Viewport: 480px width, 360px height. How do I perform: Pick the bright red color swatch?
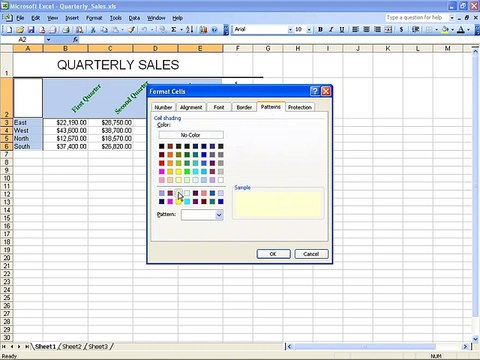tap(162, 163)
